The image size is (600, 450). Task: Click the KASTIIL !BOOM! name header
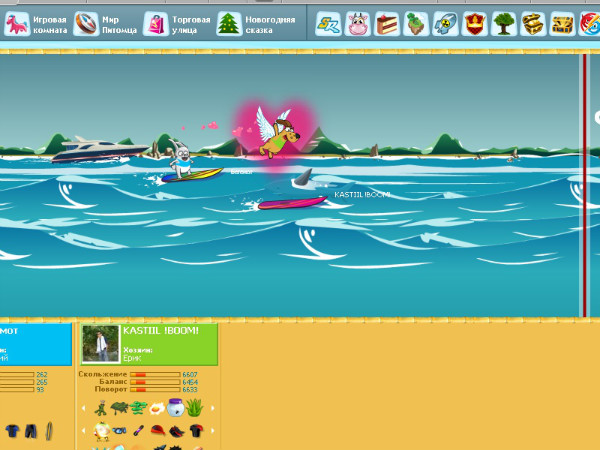160,330
